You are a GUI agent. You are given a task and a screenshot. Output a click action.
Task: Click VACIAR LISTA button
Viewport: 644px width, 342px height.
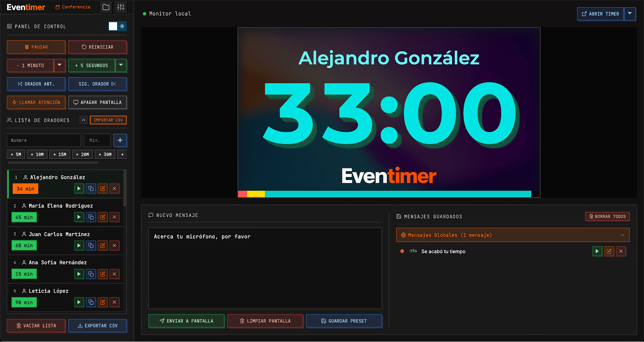pyautogui.click(x=36, y=326)
